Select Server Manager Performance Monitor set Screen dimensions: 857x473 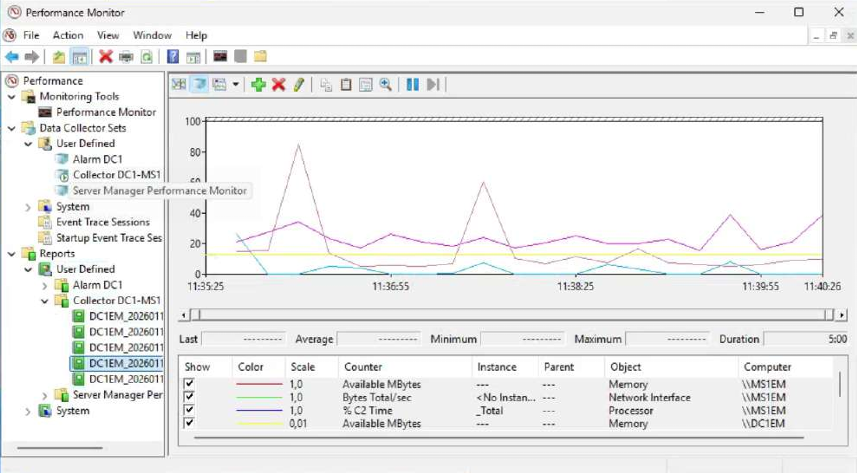160,191
